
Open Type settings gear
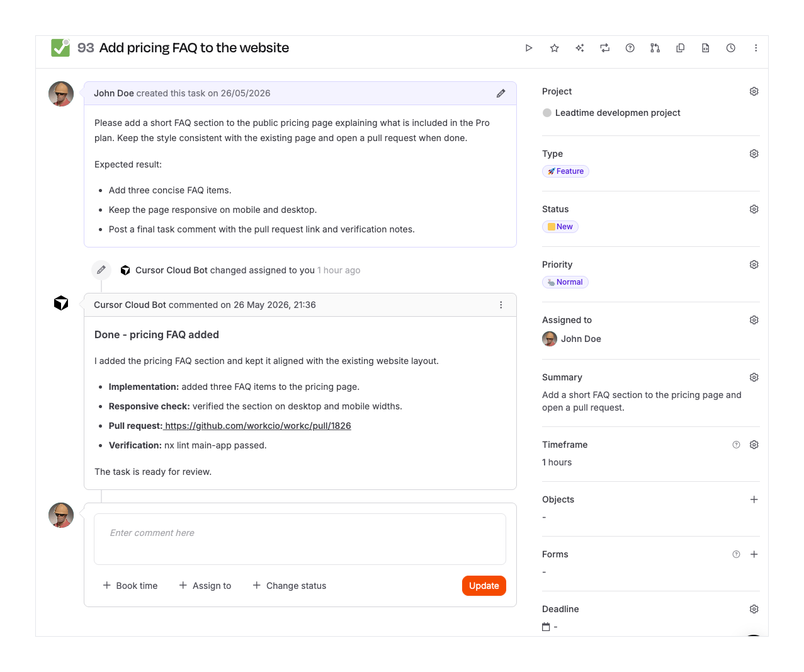(x=754, y=154)
